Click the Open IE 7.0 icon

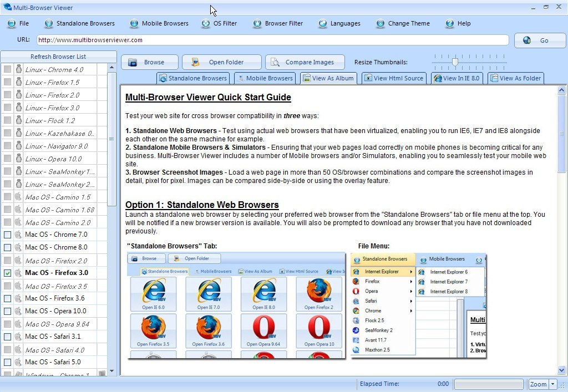209,294
